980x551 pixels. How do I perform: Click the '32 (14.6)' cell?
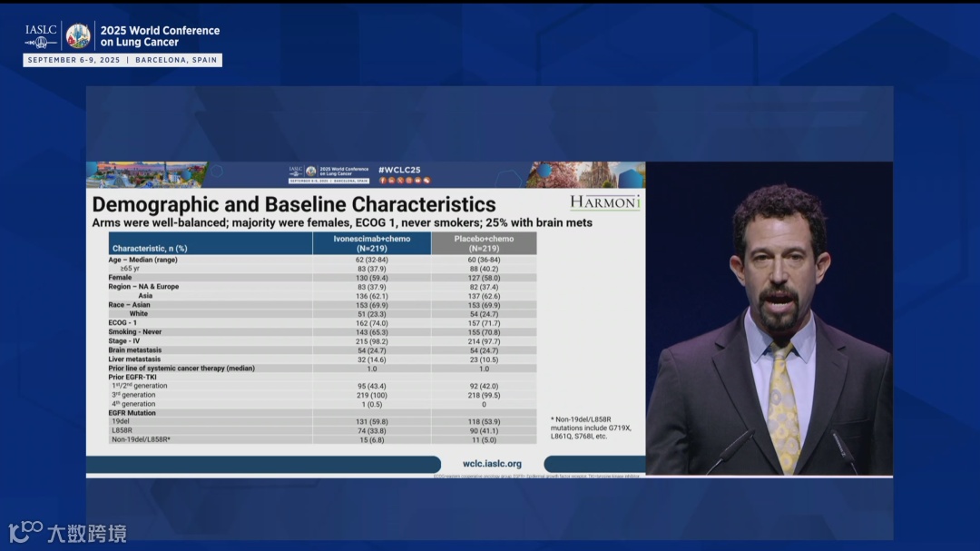[372, 359]
